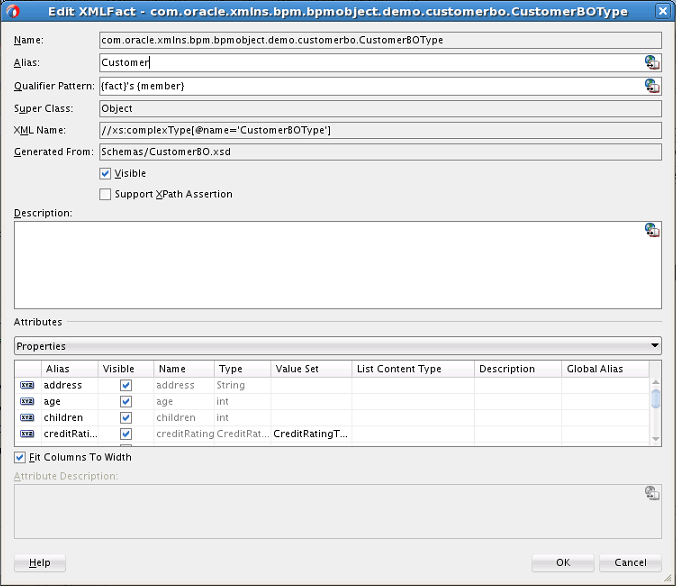The height and width of the screenshot is (586, 676).
Task: Toggle Fit Columns To Width
Action: tap(20, 457)
